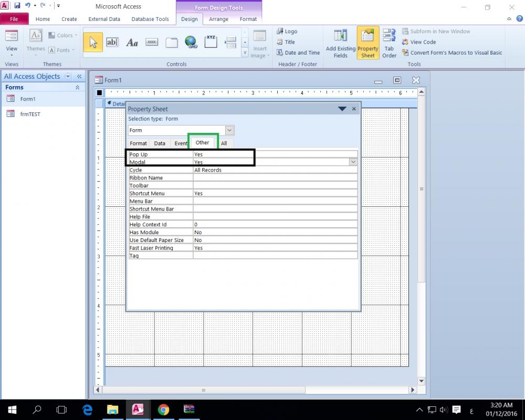This screenshot has width=525, height=420.
Task: Open Add Existing Fields pane
Action: 341,44
